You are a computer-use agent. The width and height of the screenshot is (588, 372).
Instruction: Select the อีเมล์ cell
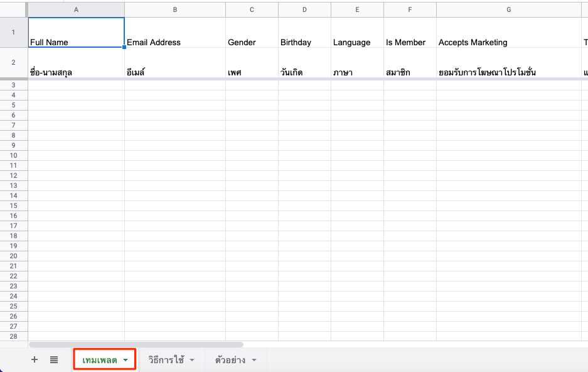(175, 63)
